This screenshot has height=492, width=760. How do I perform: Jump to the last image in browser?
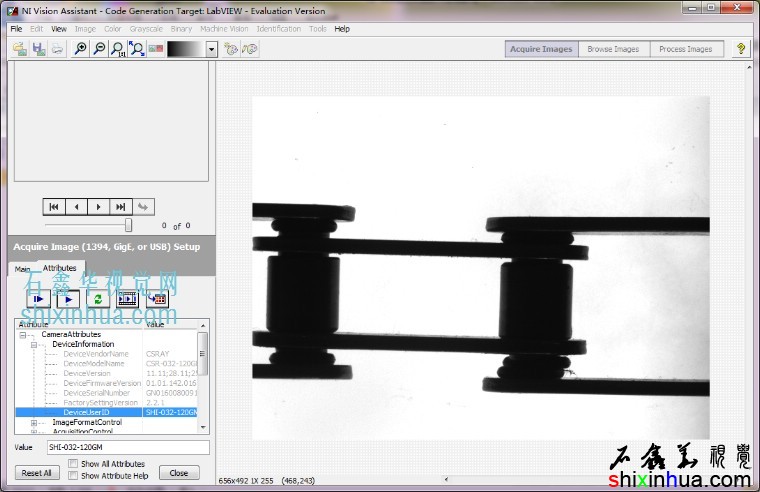click(x=121, y=207)
